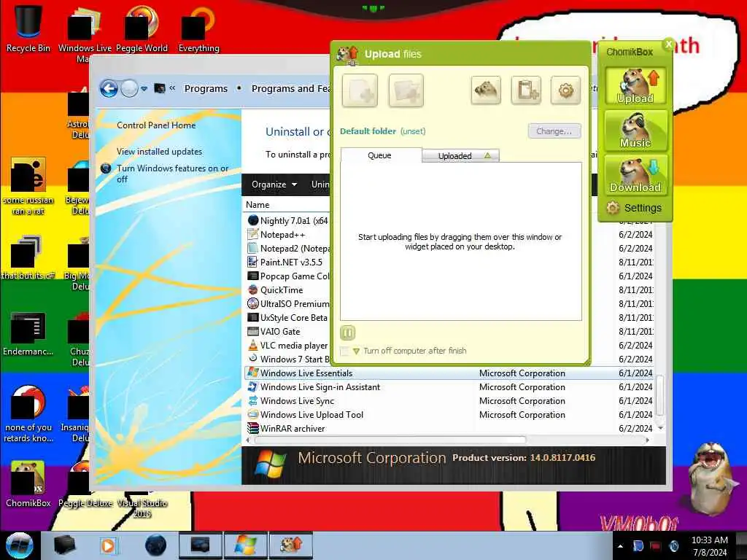Screen dimensions: 747x560
Task: Click the horizontal scrollbar of program list
Action: pos(390,440)
